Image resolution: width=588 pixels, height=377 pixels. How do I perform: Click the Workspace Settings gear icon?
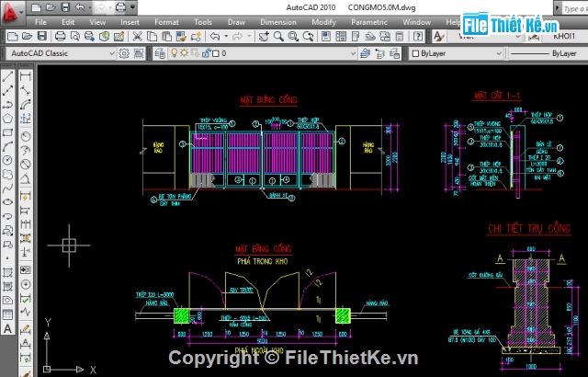pos(124,53)
